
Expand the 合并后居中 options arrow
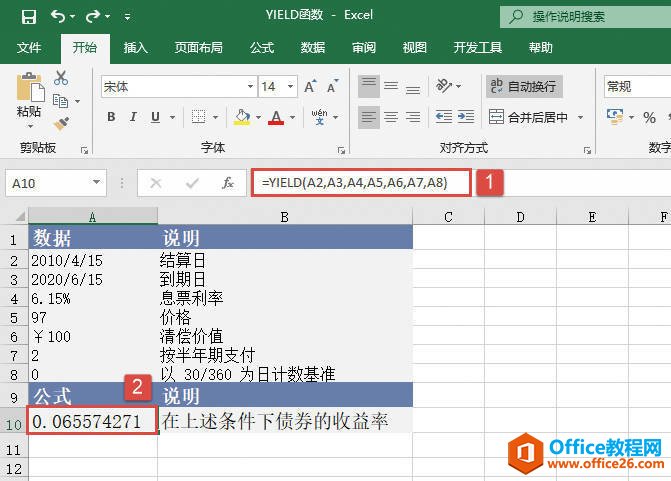[x=580, y=117]
